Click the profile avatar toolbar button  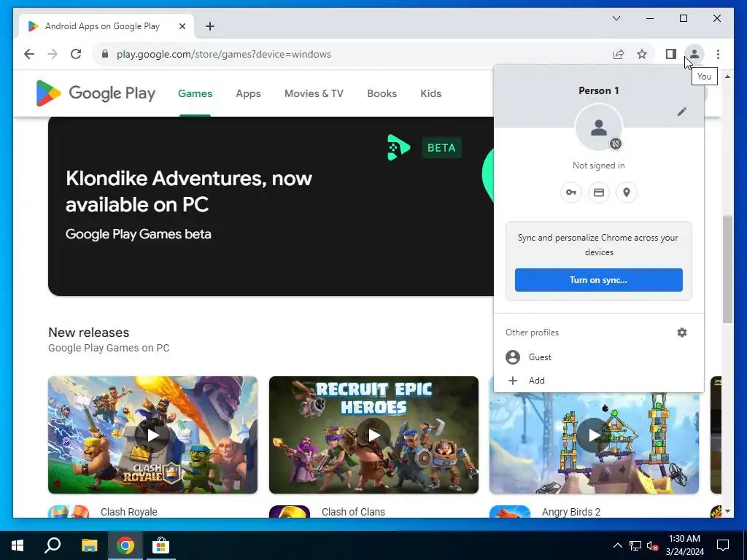tap(694, 54)
